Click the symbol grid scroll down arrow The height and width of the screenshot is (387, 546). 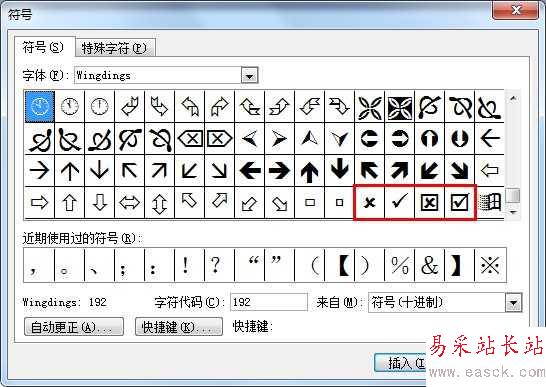pyautogui.click(x=513, y=211)
